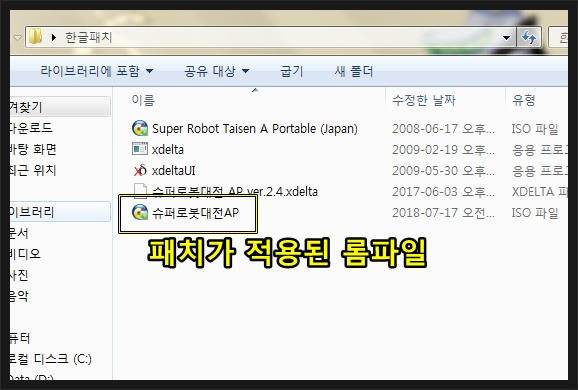Open Pictures (사진) library in navigation pane
This screenshot has width=578, height=390.
tap(19, 275)
